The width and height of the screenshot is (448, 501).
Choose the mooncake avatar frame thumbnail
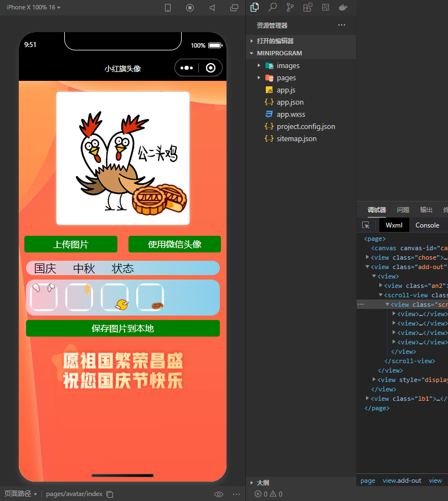[150, 297]
